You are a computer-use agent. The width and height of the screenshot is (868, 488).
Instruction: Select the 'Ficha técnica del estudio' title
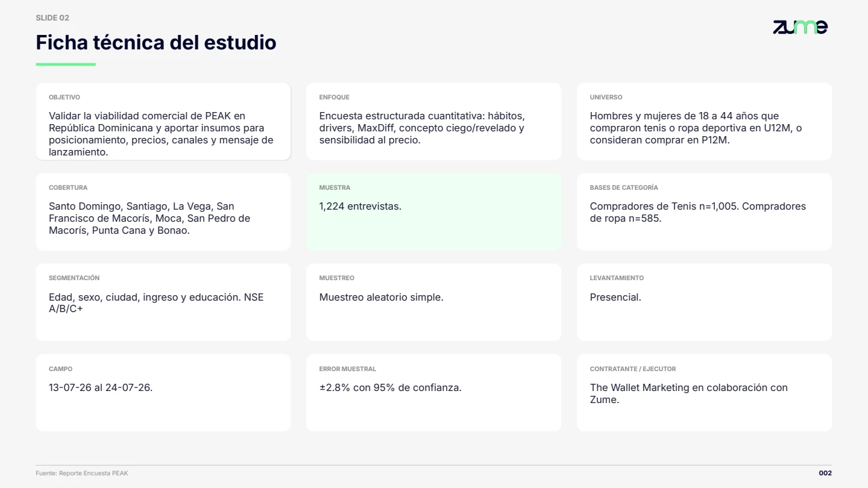click(156, 43)
